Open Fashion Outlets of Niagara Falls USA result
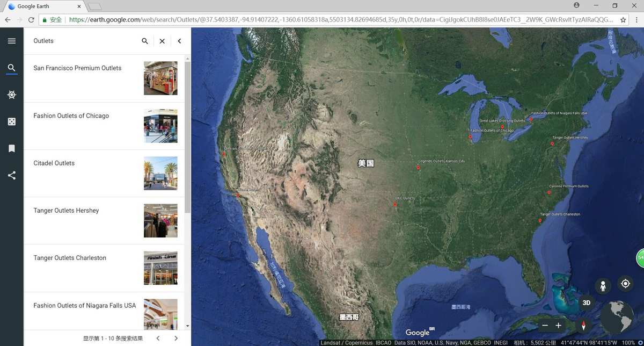Screen dimensions: 644x346 point(104,311)
